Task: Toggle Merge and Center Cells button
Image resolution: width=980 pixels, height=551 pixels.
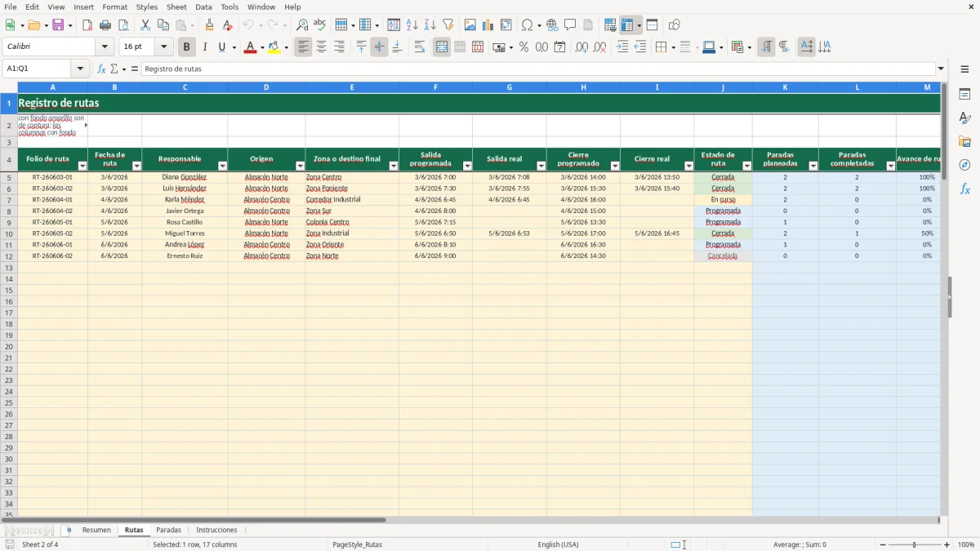Action: [x=442, y=47]
